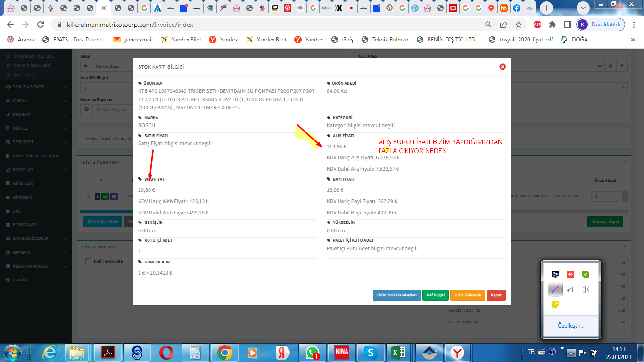Click Özelleştir link in the tray popup
The width and height of the screenshot is (644, 362).
571,326
